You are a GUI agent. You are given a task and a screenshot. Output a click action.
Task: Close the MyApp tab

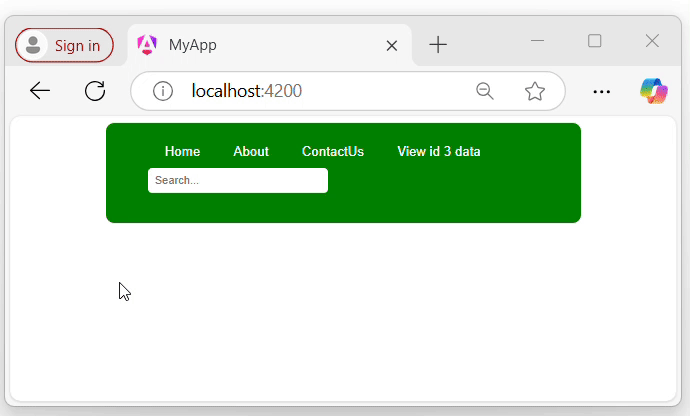click(x=392, y=45)
